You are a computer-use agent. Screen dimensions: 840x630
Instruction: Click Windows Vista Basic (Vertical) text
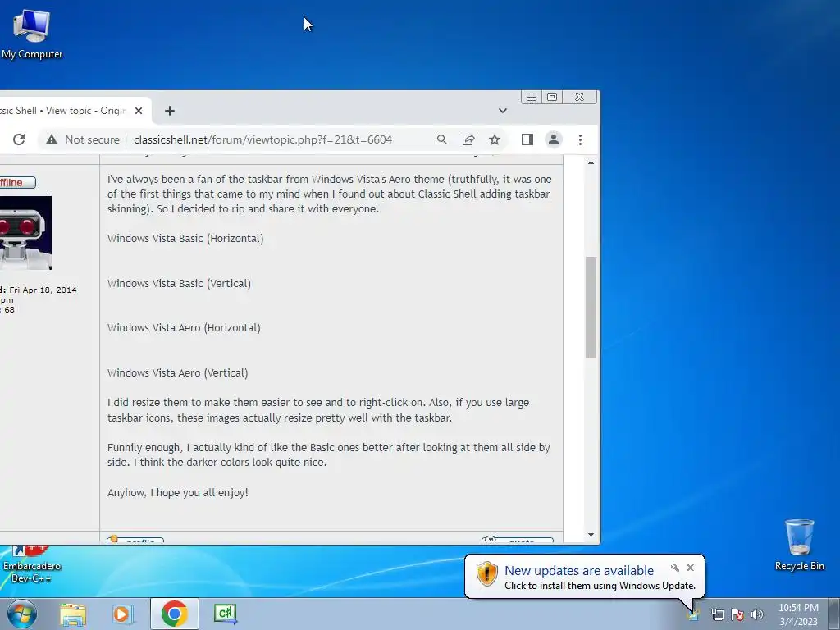179,283
